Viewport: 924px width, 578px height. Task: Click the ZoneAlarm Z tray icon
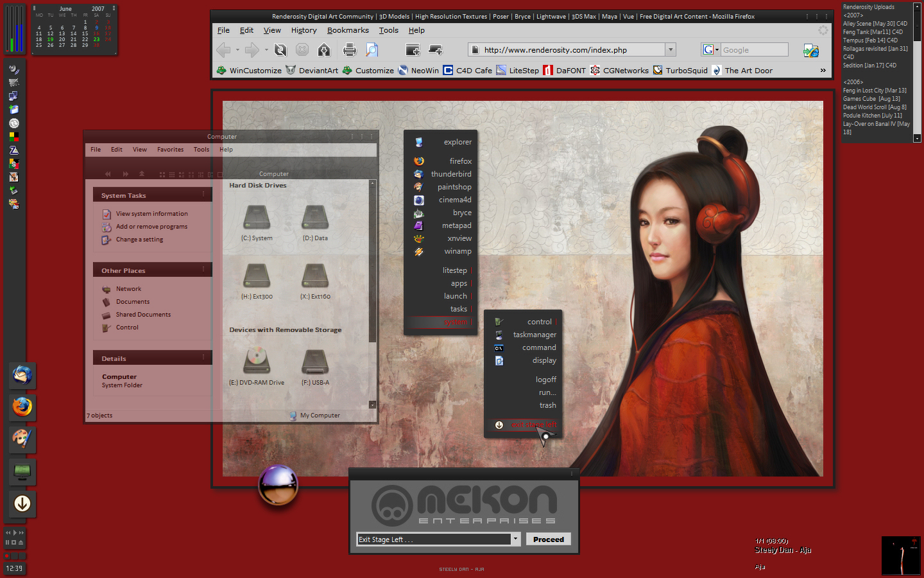coord(13,150)
